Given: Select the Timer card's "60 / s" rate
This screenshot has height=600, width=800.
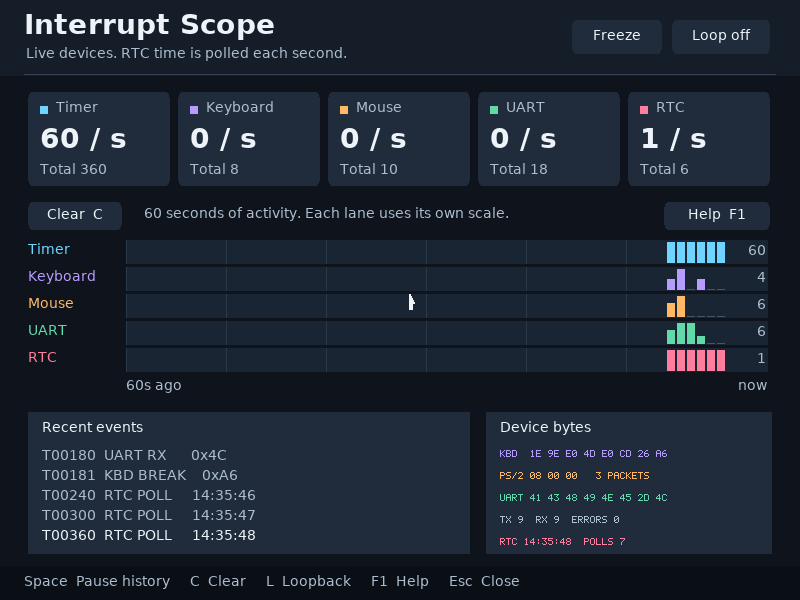Looking at the screenshot, I should [83, 138].
